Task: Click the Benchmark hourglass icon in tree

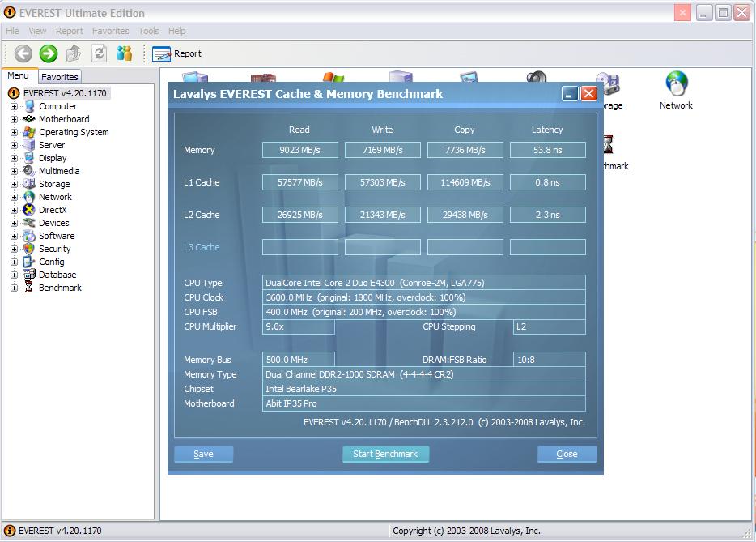Action: point(29,288)
